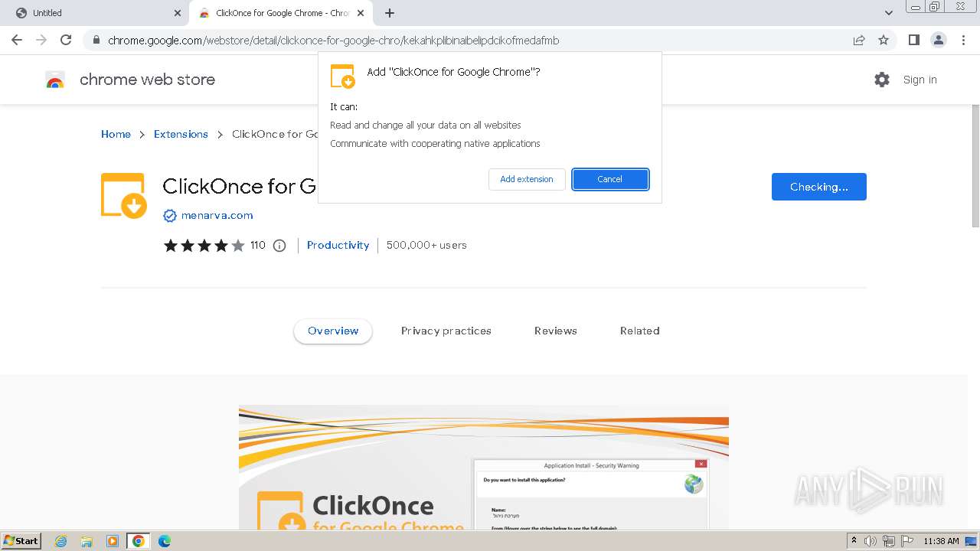Open the Chrome three-dot menu
980x551 pixels.
point(963,40)
